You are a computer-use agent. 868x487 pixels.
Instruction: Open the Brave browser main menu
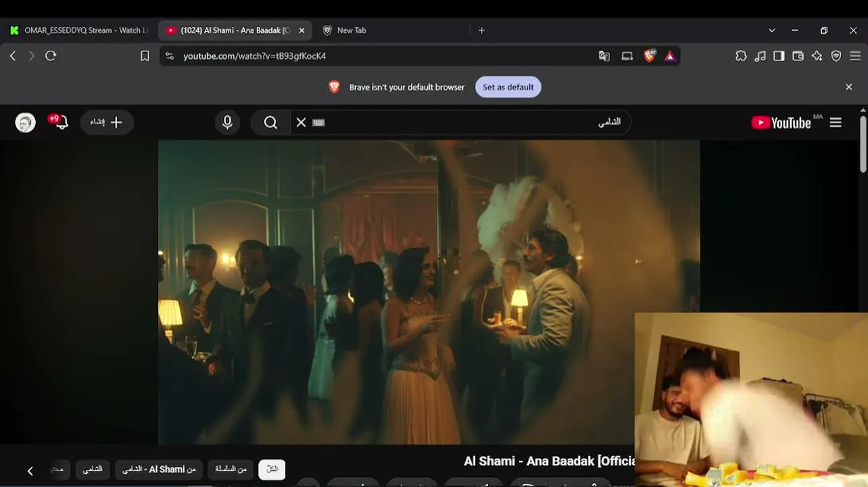(855, 56)
